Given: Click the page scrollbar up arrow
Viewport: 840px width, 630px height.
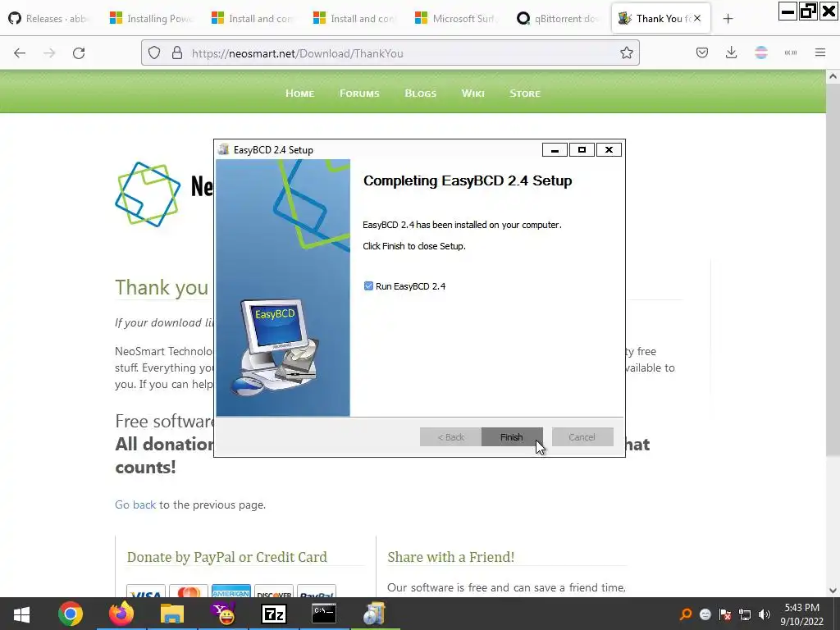Looking at the screenshot, I should (x=833, y=76).
